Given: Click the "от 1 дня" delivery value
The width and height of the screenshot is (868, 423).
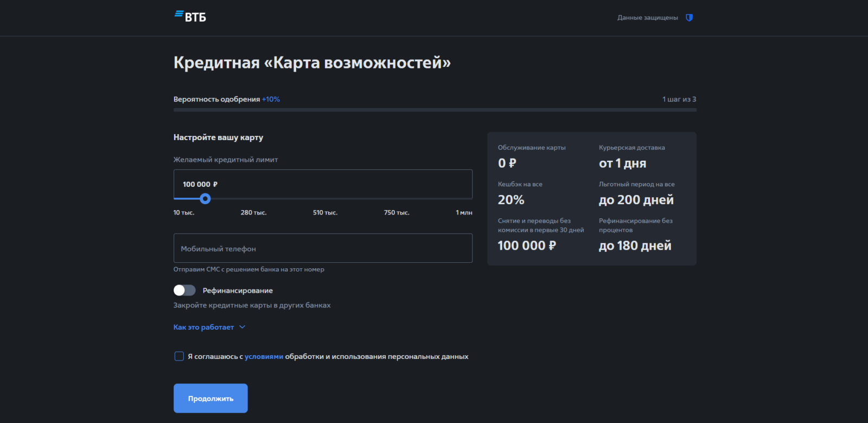Looking at the screenshot, I should [622, 163].
